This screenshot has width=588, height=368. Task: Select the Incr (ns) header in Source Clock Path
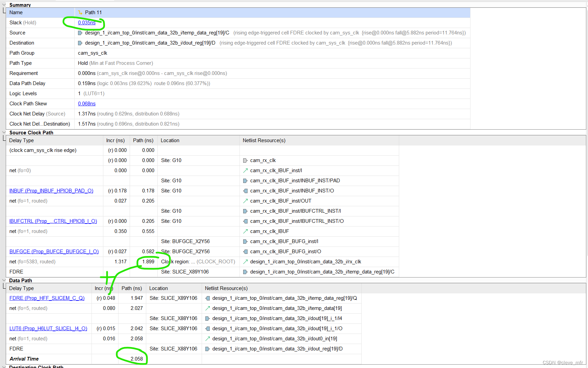point(117,140)
